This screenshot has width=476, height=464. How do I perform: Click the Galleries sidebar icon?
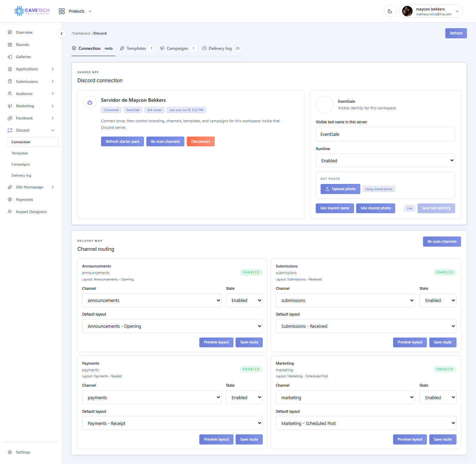[x=10, y=57]
